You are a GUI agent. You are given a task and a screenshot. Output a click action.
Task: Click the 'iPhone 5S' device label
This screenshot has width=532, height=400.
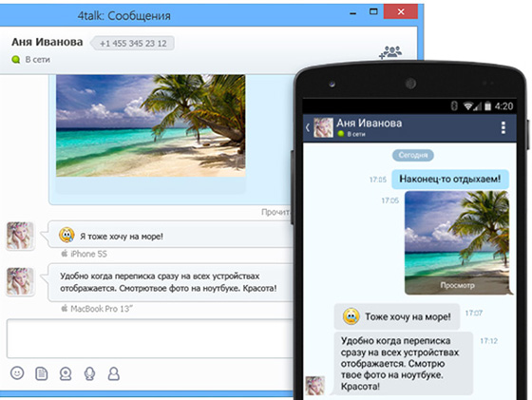coord(88,254)
